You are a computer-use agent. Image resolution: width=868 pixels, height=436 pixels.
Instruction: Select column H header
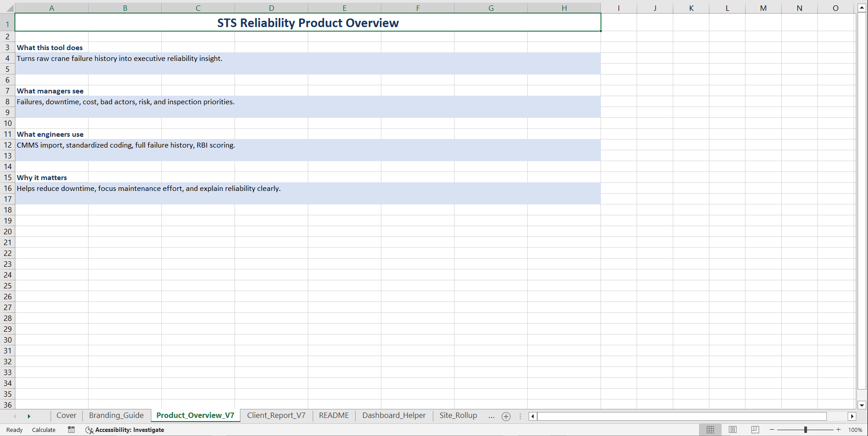[564, 8]
